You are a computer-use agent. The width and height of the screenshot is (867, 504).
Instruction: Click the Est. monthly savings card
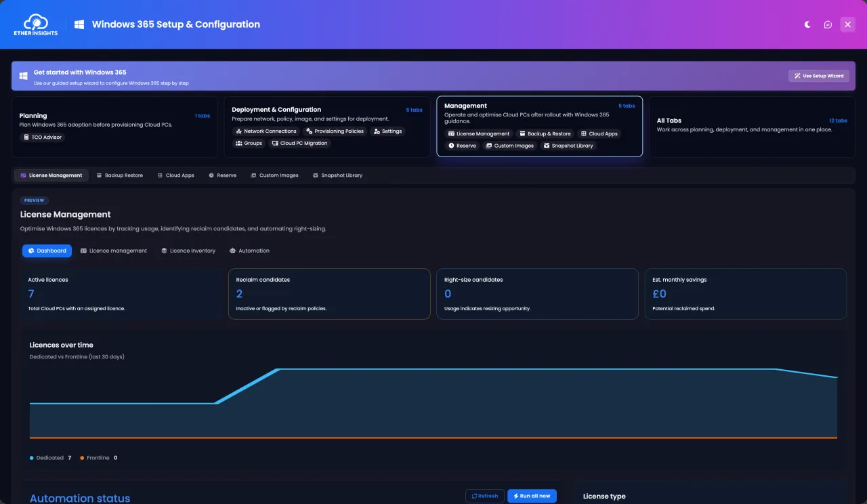(746, 294)
